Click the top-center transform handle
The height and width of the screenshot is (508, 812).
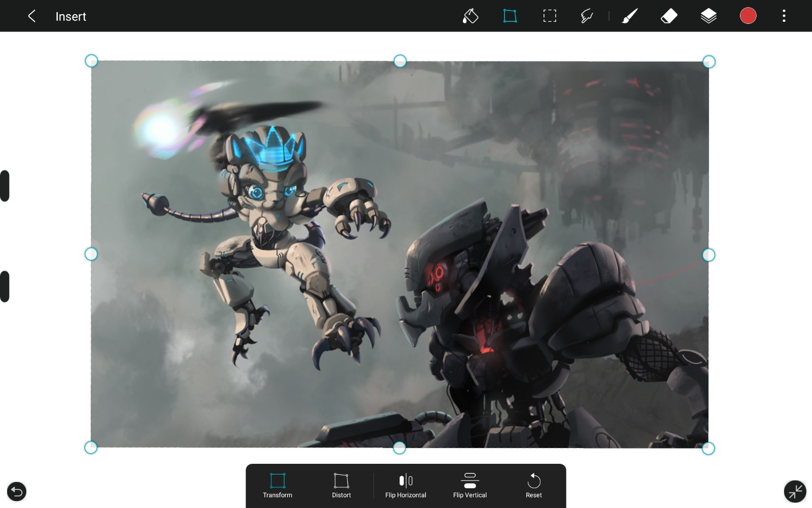[400, 61]
